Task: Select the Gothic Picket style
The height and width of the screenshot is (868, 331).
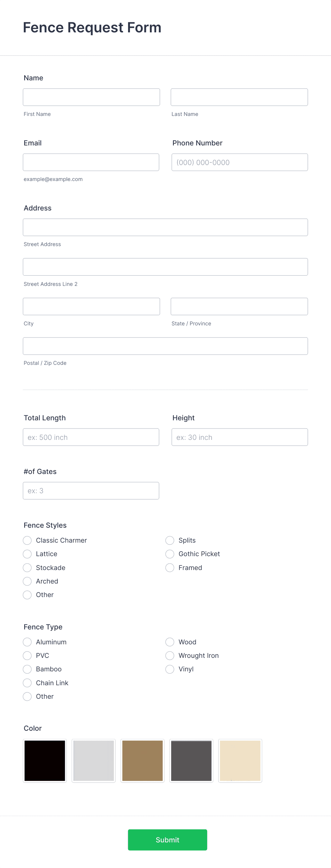Action: (169, 554)
